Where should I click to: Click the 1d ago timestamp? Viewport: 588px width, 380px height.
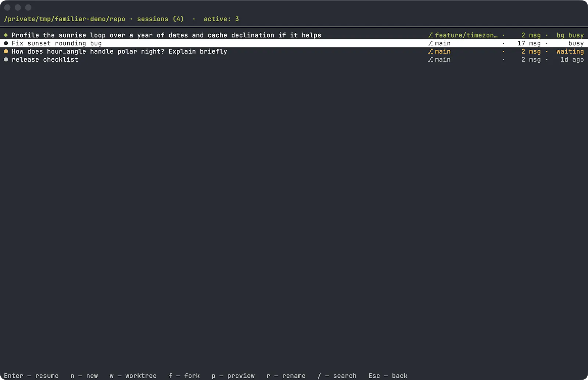click(572, 59)
